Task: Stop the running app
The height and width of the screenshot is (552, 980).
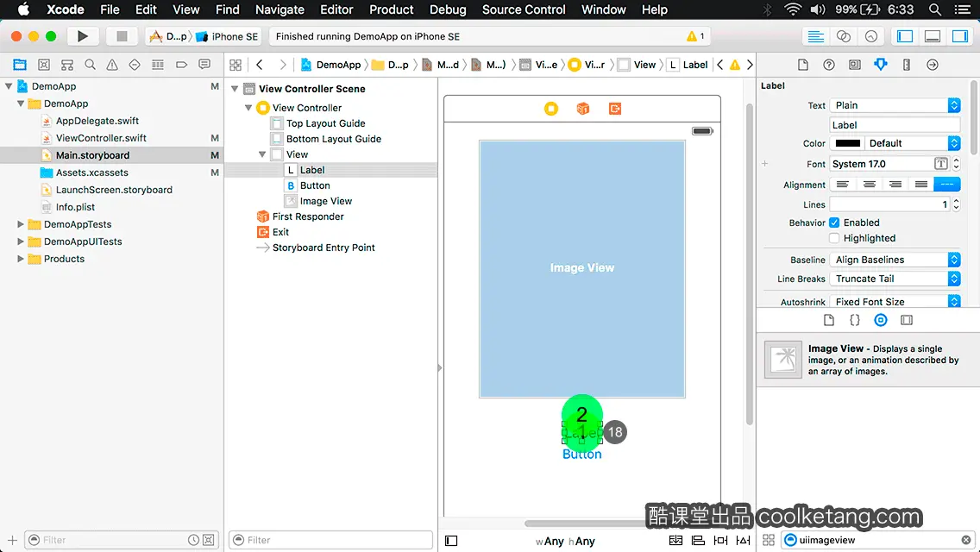Action: (x=122, y=36)
